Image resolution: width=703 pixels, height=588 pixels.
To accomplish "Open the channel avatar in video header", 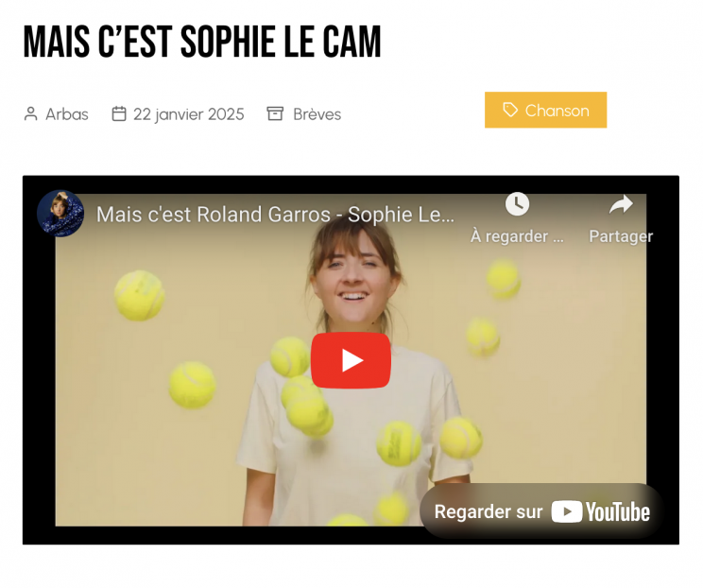I will (x=60, y=214).
